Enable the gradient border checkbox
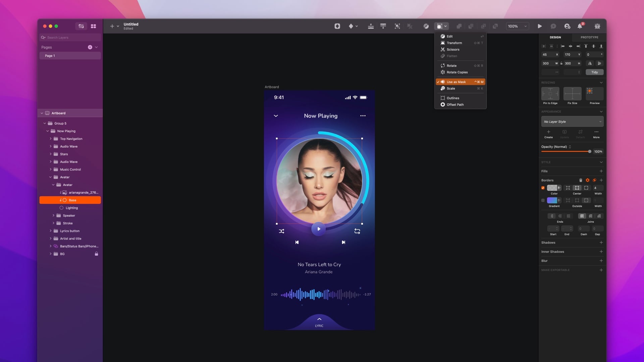This screenshot has width=644, height=362. (x=543, y=200)
